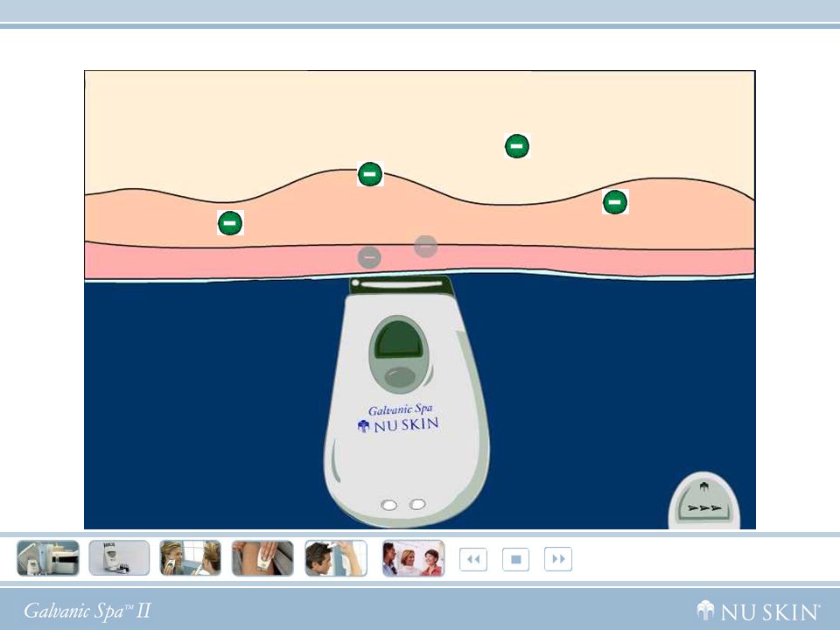This screenshot has width=840, height=630.
Task: Select the body treatment thumbnail
Action: pos(262,558)
